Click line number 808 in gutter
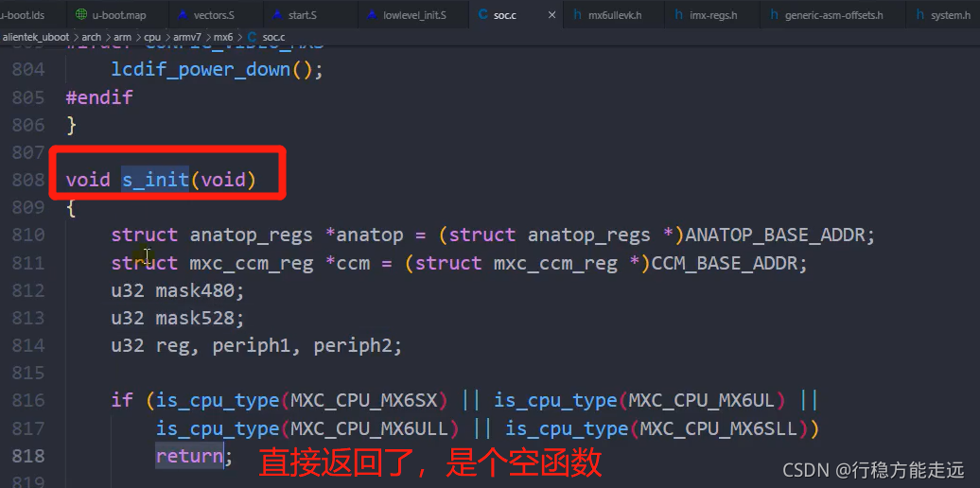 point(28,180)
